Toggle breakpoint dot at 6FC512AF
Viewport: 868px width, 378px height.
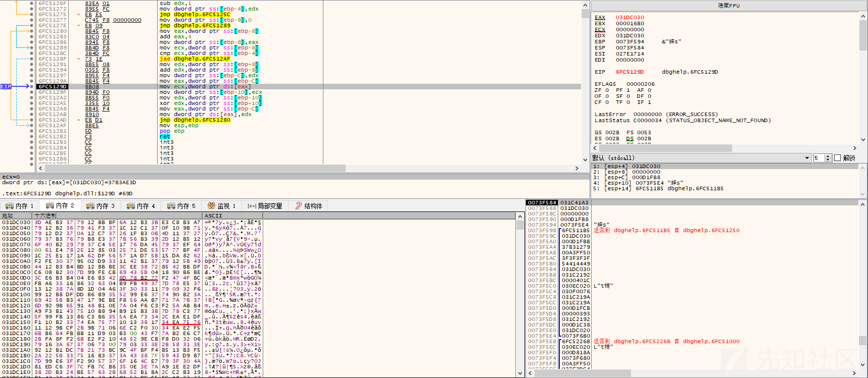pos(32,126)
